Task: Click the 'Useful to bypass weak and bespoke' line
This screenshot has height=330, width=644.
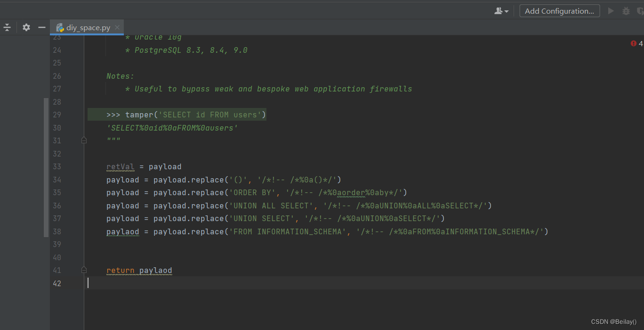Action: (268, 89)
